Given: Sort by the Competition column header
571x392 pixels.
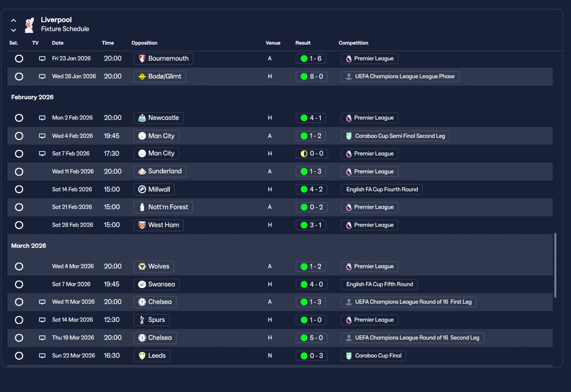Looking at the screenshot, I should click(353, 43).
